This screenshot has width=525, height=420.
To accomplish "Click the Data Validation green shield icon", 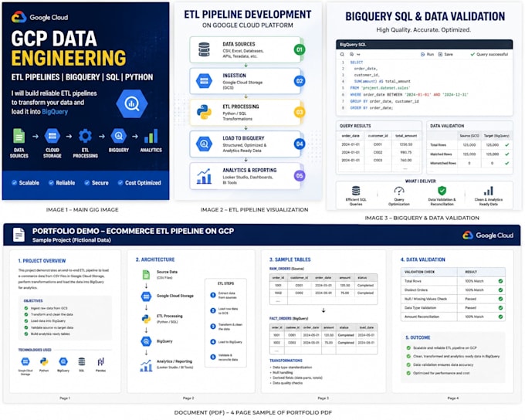I will coord(442,191).
